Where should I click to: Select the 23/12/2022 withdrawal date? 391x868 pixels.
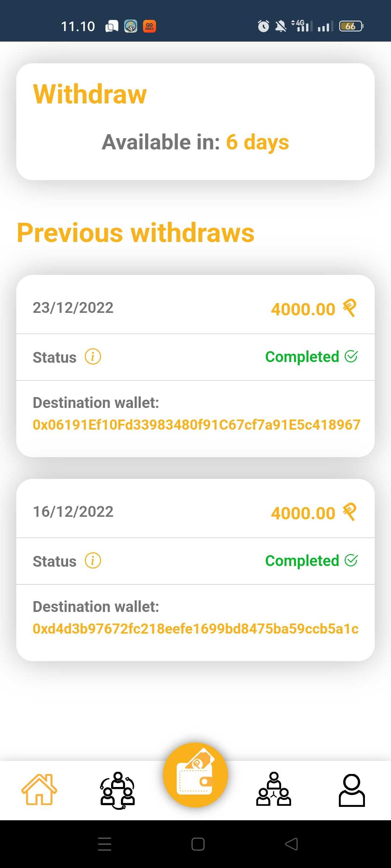(73, 308)
